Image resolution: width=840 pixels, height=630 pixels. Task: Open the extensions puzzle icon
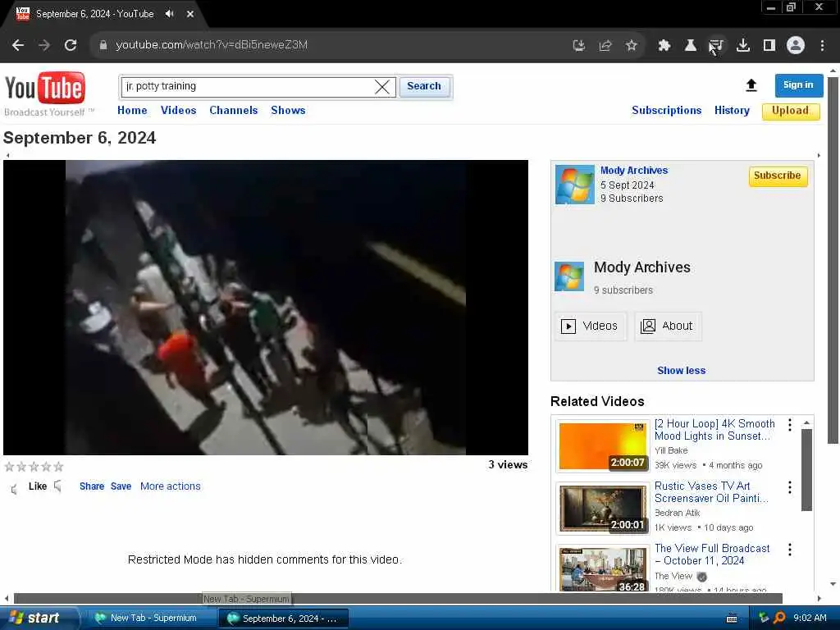664,46
